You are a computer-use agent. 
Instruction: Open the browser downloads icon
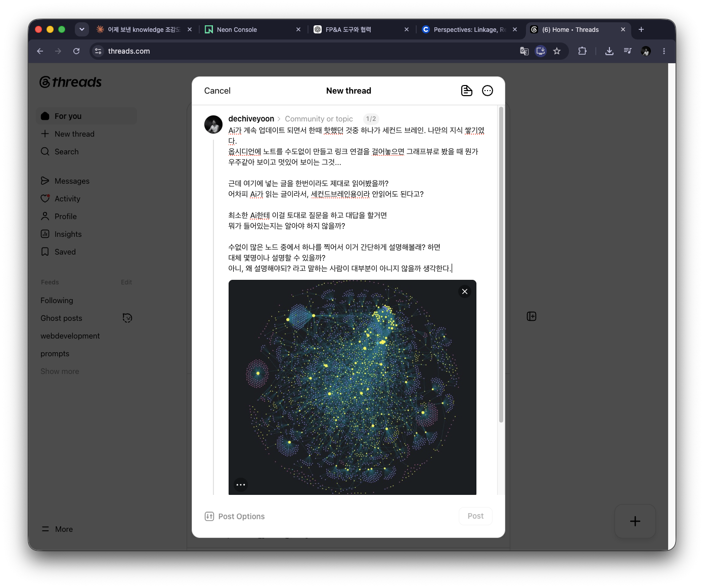[609, 51]
